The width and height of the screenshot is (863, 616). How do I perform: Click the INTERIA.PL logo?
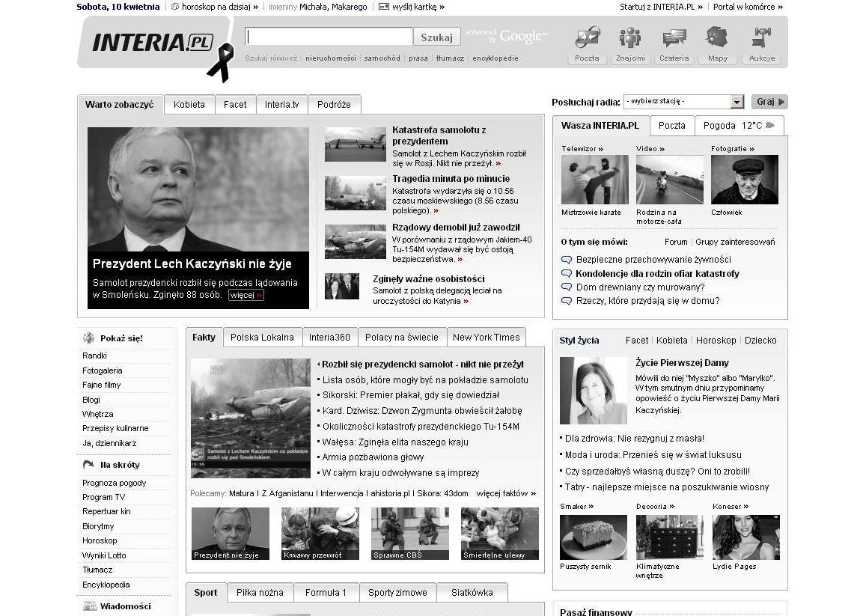click(x=153, y=43)
